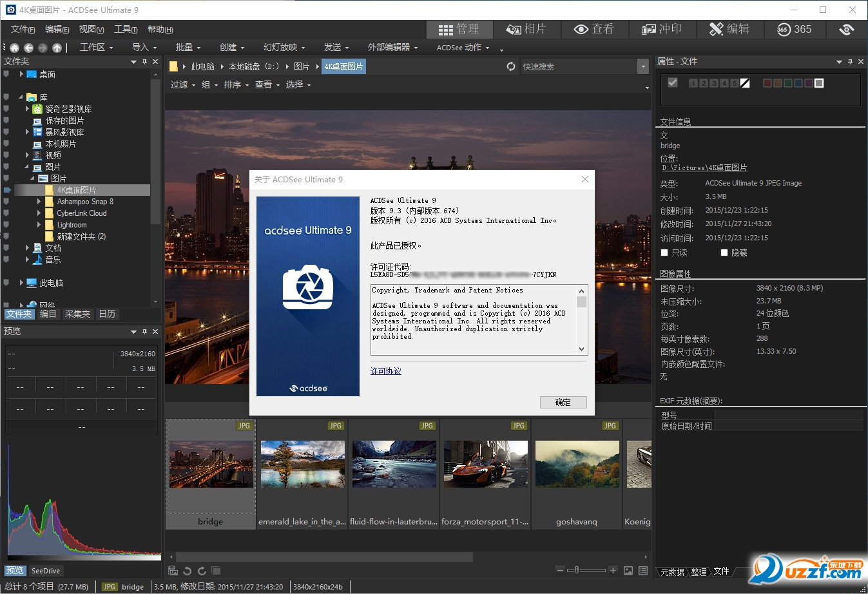Clear the rating with slash box
Screen dimensions: 868x594
pyautogui.click(x=745, y=83)
